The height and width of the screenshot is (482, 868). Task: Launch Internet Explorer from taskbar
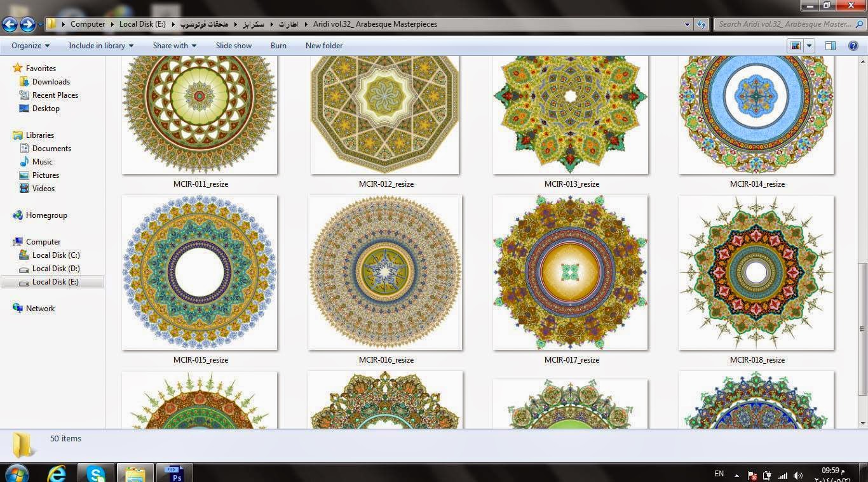pyautogui.click(x=57, y=472)
